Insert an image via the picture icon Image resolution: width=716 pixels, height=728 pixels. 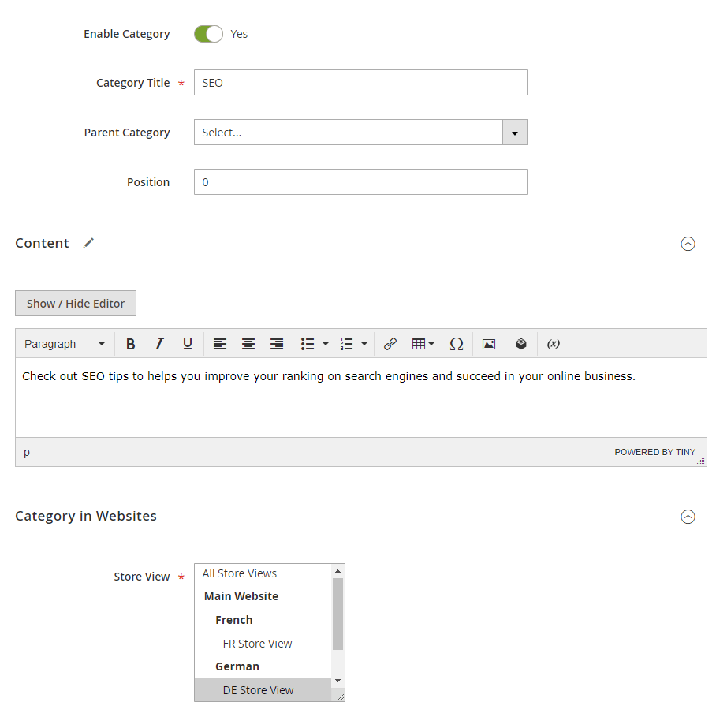pyautogui.click(x=489, y=344)
